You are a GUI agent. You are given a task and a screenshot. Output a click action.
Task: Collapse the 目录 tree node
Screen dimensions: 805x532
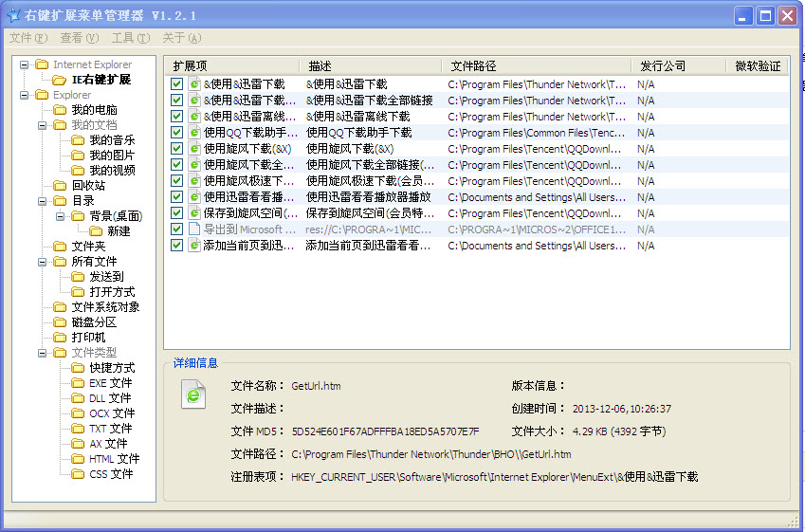[42, 201]
